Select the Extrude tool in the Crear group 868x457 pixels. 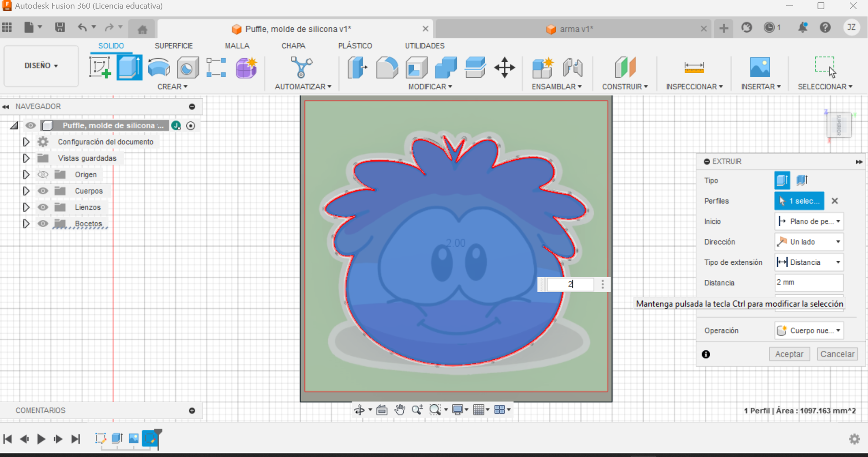coord(130,68)
